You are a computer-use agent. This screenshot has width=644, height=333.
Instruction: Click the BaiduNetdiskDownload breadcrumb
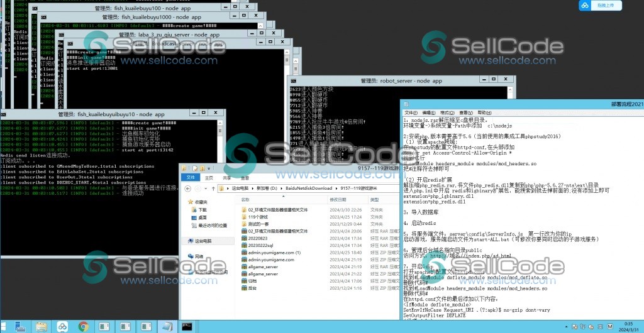pyautogui.click(x=309, y=188)
